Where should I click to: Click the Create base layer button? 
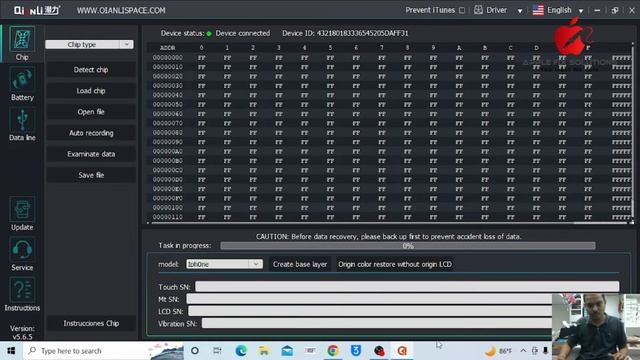300,264
